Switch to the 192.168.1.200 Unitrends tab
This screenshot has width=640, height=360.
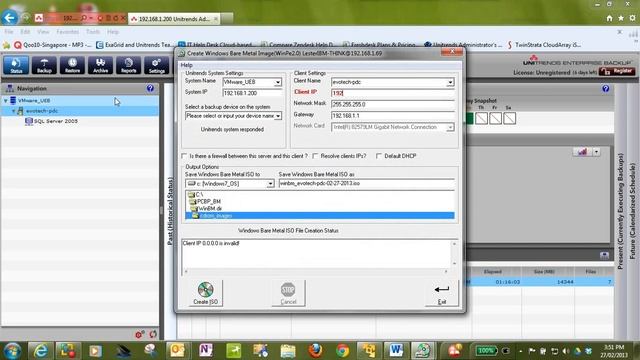174,19
